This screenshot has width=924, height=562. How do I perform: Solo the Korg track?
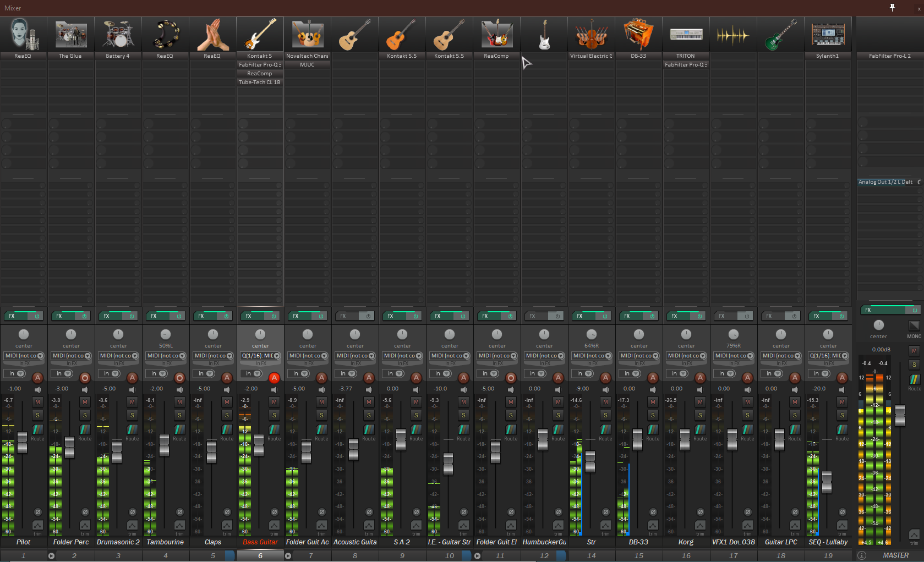point(700,415)
